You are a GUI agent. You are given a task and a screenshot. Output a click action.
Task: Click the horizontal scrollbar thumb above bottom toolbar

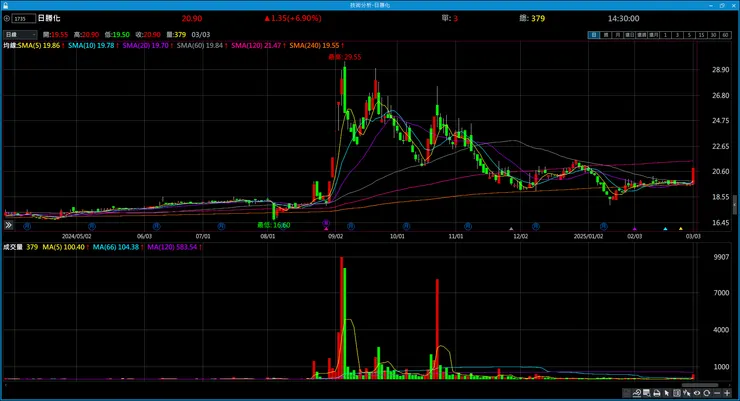(700, 385)
